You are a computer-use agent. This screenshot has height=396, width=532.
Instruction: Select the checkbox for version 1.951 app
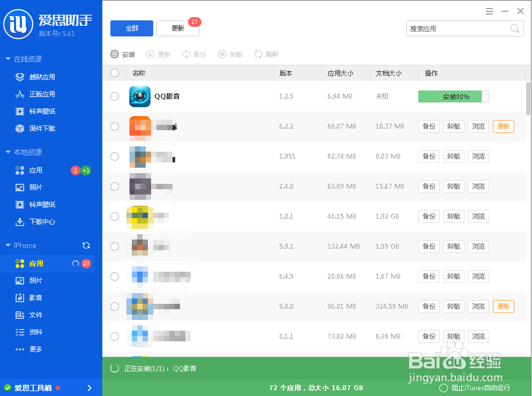point(115,156)
